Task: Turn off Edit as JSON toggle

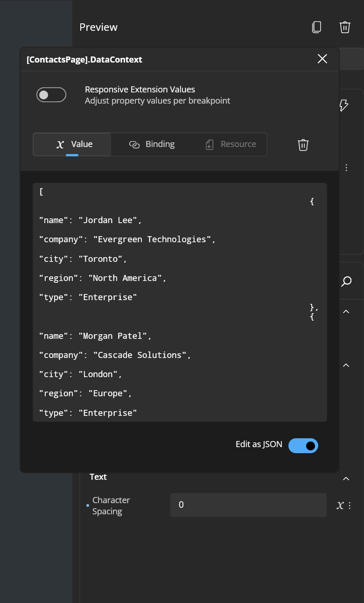Action: 303,446
